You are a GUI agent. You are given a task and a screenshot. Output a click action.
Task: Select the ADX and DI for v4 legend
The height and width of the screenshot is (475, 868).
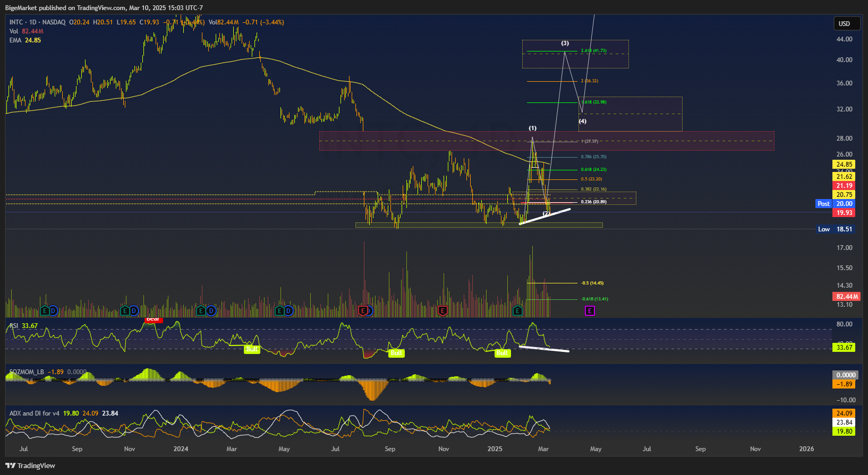64,413
